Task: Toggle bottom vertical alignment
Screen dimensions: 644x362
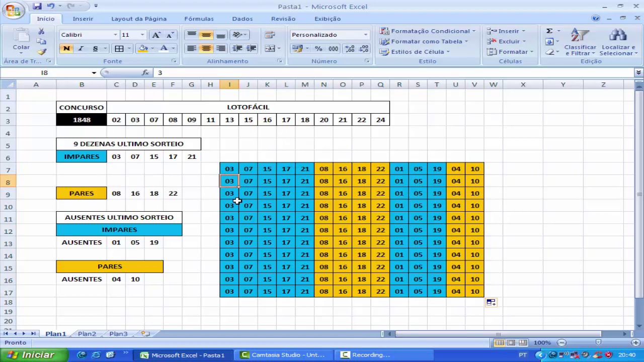Action: [220, 35]
